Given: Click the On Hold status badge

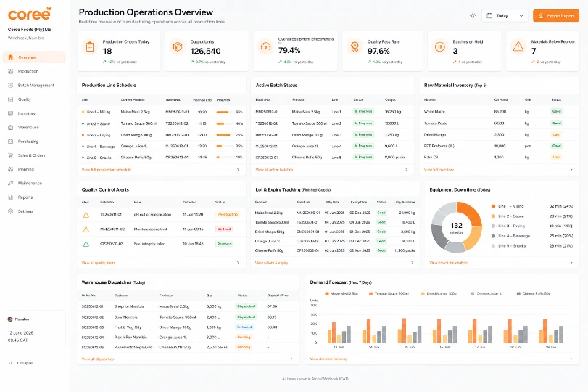Looking at the screenshot, I should (x=224, y=229).
